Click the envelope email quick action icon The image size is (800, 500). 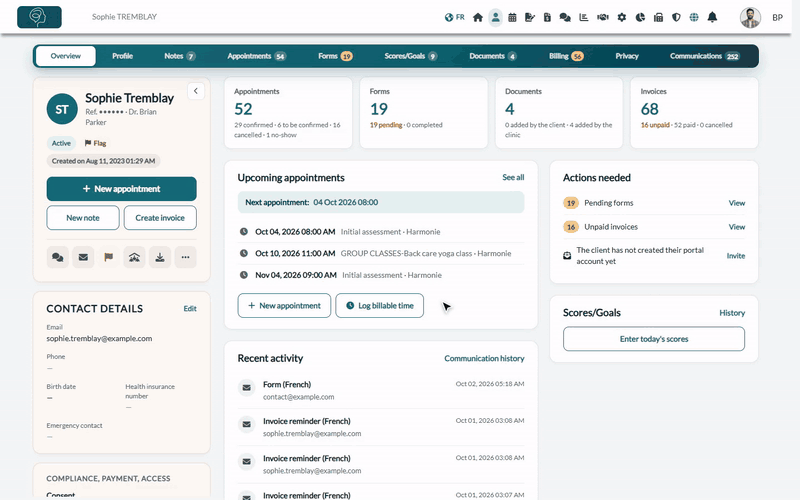pos(83,257)
